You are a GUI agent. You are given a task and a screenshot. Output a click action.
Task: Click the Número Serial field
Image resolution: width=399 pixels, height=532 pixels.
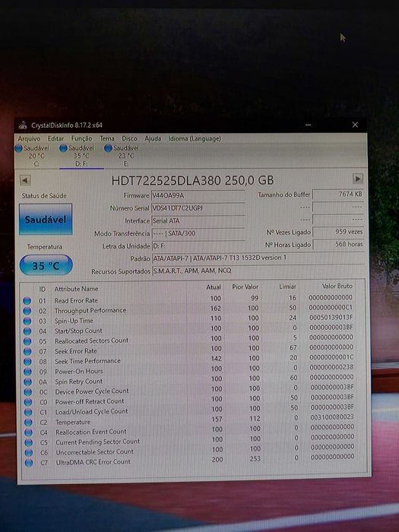point(198,208)
